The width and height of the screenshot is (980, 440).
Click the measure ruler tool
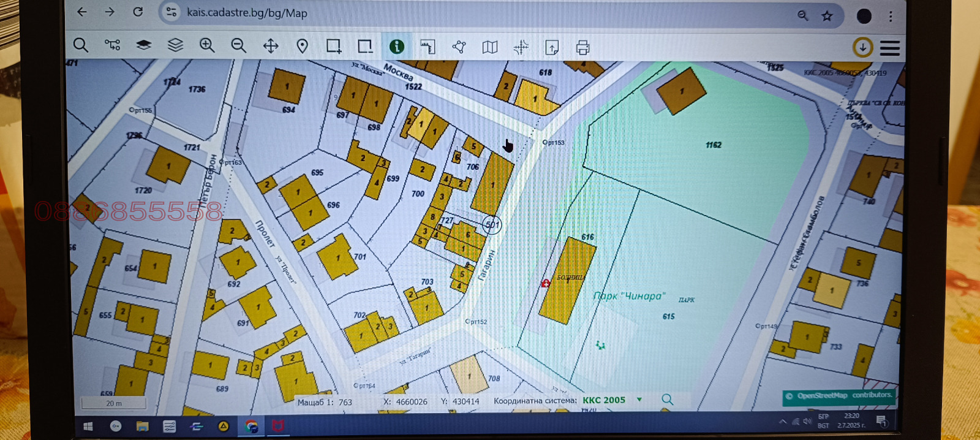428,47
